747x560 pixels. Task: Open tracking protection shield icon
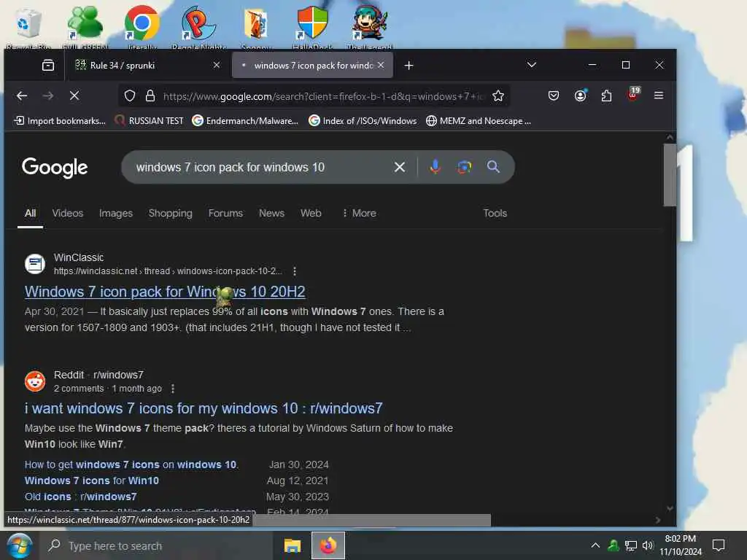130,96
